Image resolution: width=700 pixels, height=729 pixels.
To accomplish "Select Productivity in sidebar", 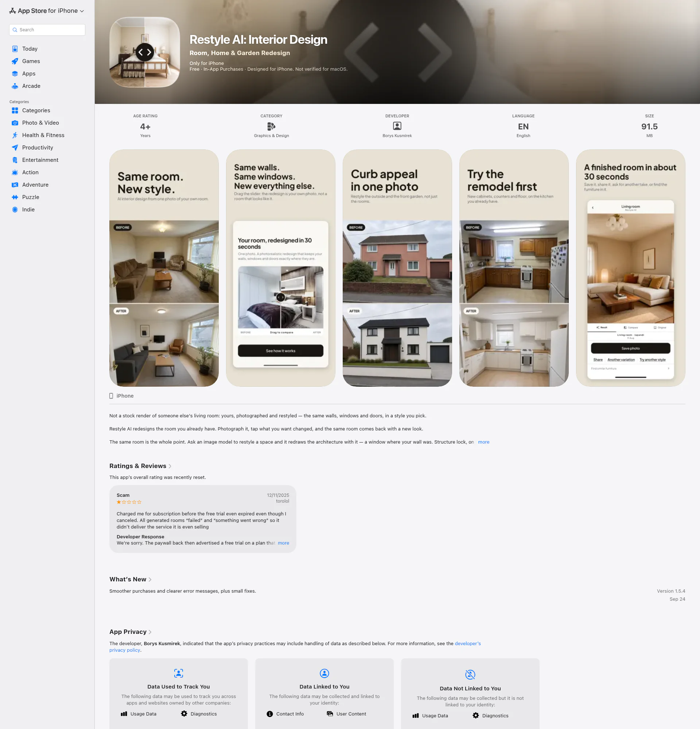I will click(38, 148).
